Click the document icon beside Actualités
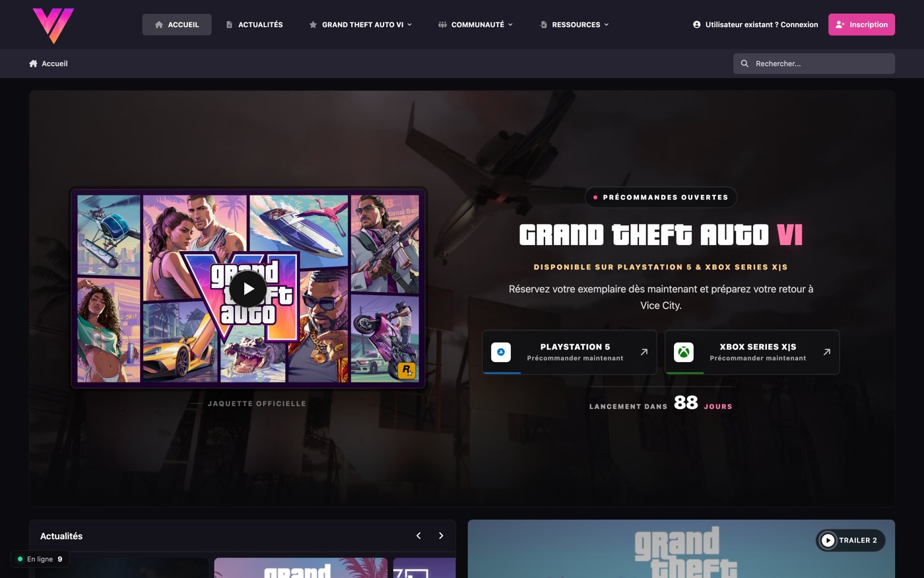Viewport: 924px width, 578px height. pyautogui.click(x=229, y=24)
